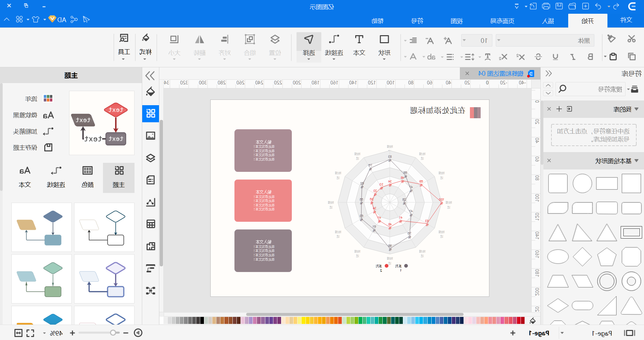Select the 选择 pointer tool
Viewport: 644px width, 340px height.
point(309,47)
